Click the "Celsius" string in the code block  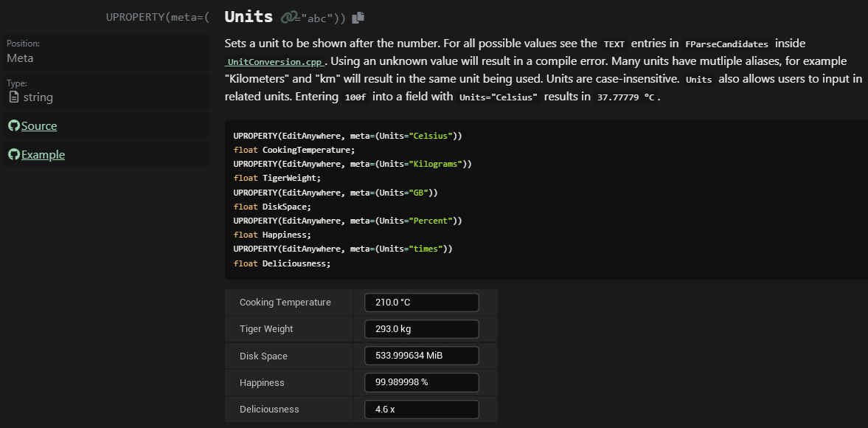(431, 136)
